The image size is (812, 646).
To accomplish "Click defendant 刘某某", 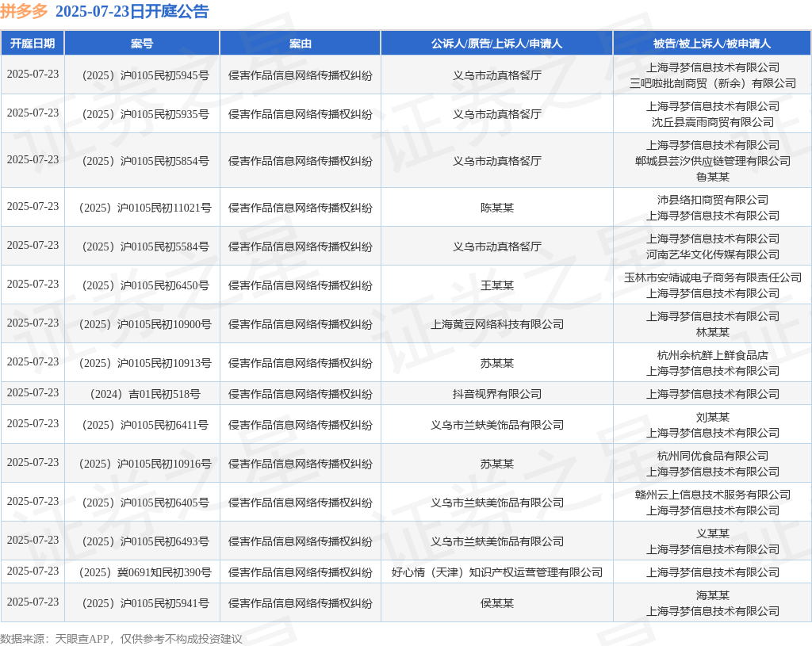I will click(713, 417).
